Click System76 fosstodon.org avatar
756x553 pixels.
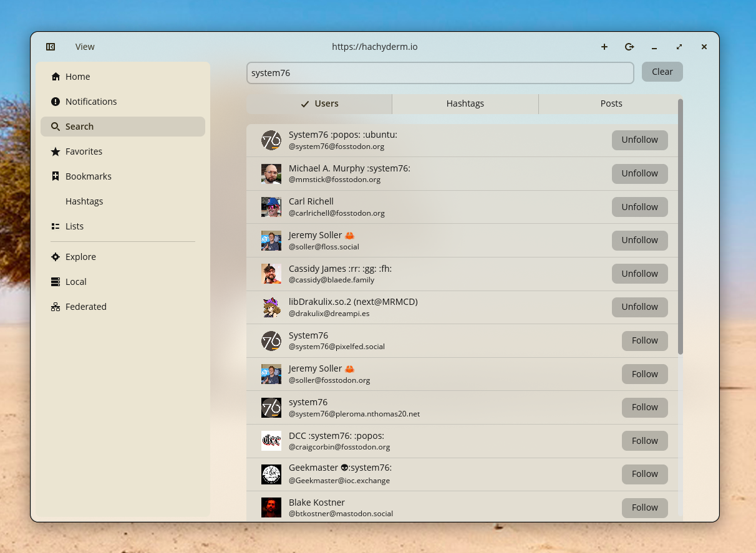pos(271,140)
